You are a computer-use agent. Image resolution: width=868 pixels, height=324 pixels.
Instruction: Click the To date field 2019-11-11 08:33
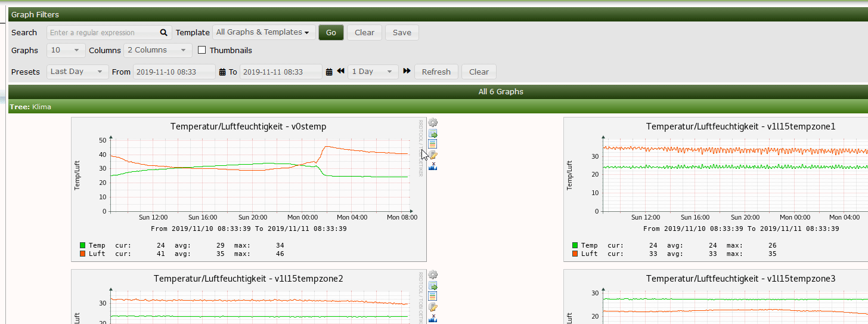[281, 72]
